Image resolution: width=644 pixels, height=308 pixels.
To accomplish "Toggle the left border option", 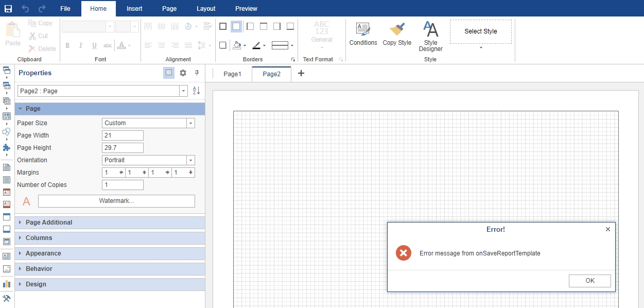I will [250, 26].
